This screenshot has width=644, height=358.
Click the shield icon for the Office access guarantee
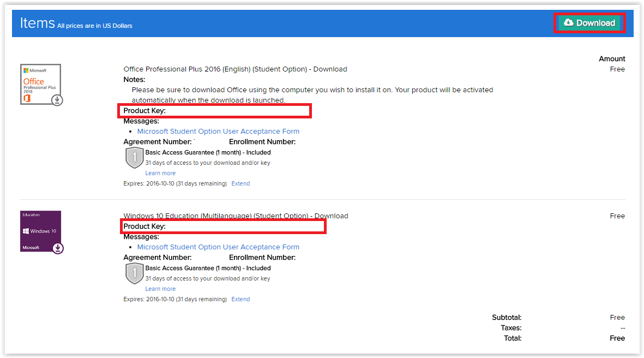[x=134, y=158]
